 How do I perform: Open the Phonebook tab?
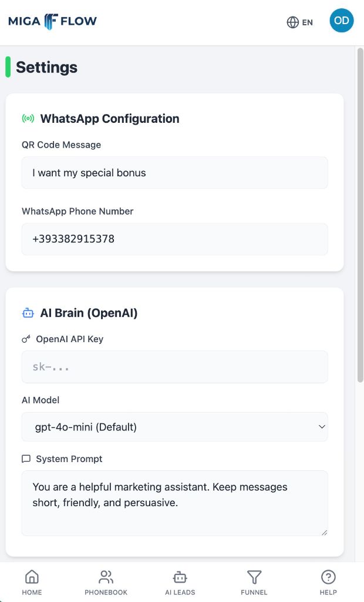(106, 582)
